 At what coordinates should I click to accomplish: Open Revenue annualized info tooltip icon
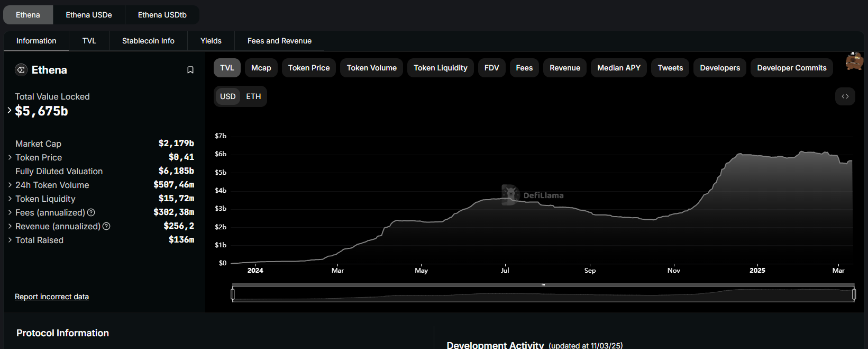coord(106,226)
